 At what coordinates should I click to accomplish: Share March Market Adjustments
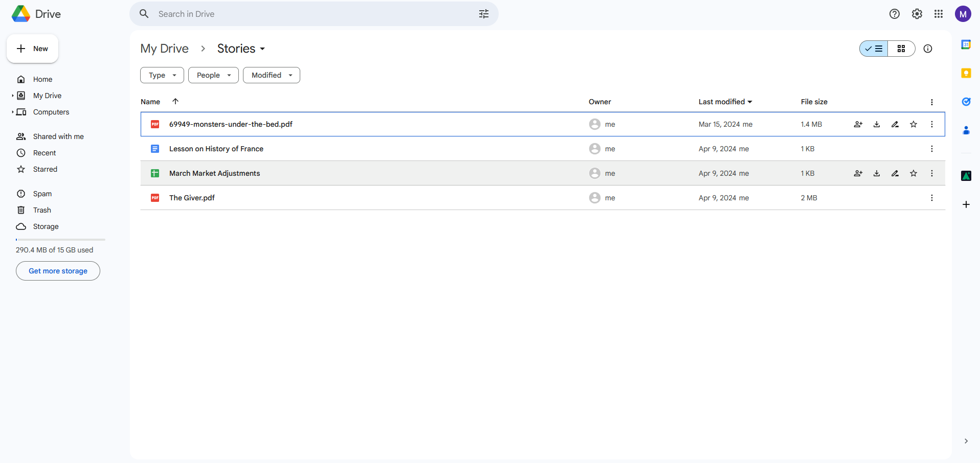(x=858, y=173)
